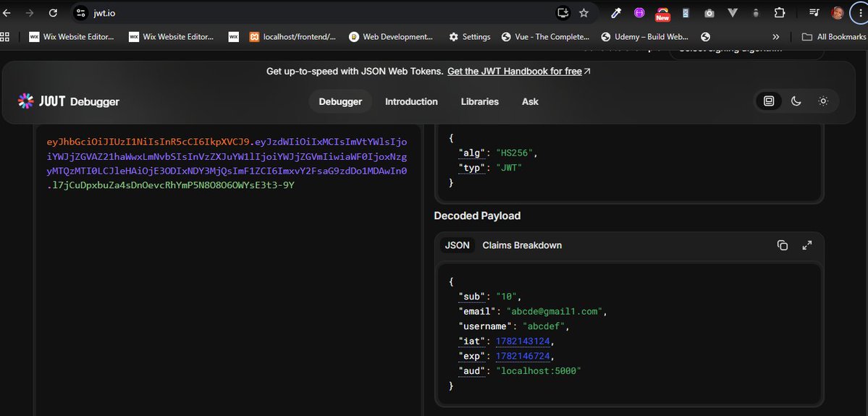
Task: Open the media controls icon
Action: pos(814,13)
